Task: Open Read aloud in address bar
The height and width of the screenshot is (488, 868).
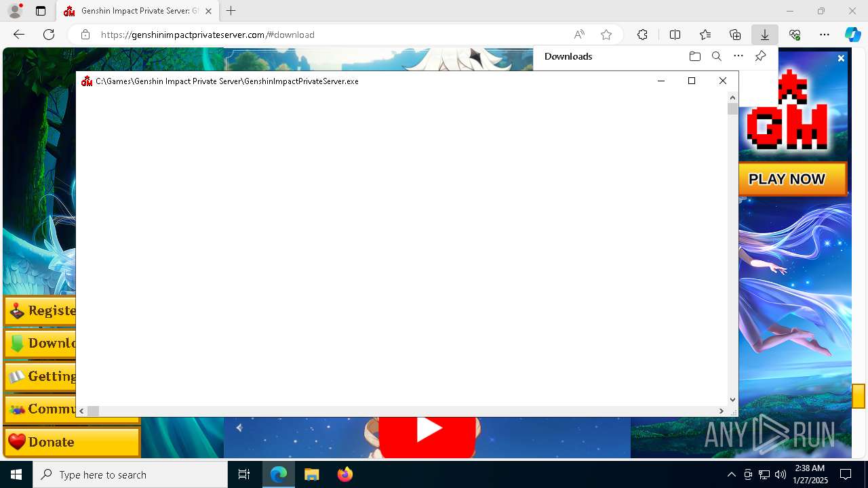Action: tap(579, 35)
